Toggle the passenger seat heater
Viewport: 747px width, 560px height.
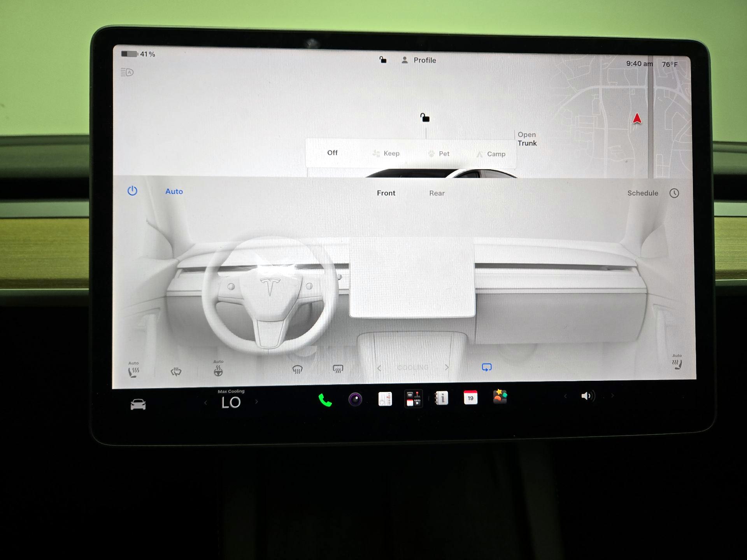(x=677, y=362)
